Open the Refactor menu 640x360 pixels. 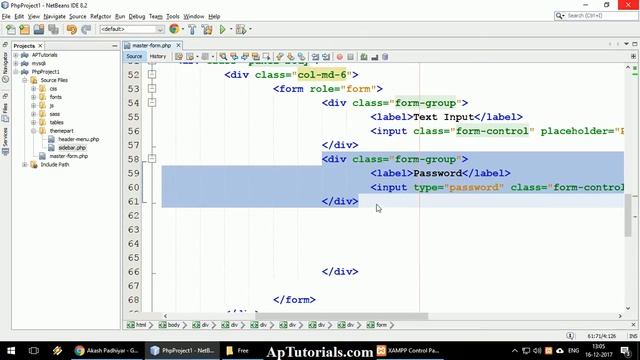[100, 16]
